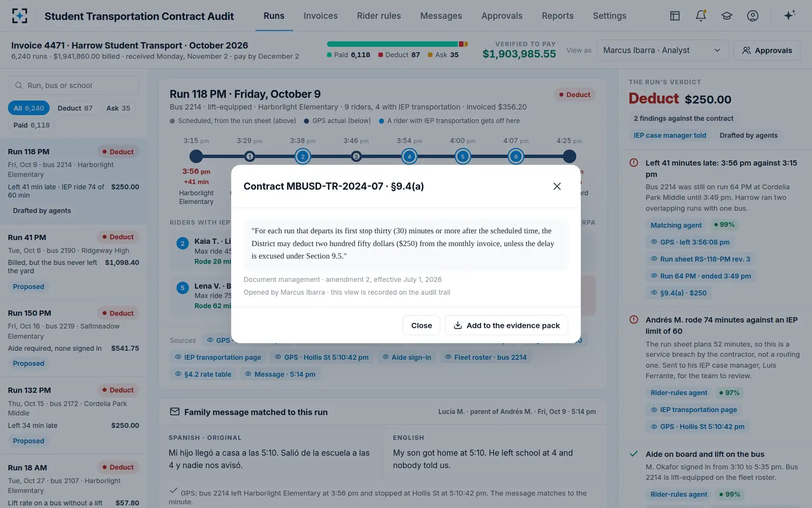
Task: Select Run 41 PM in the run list
Action: 73,262
